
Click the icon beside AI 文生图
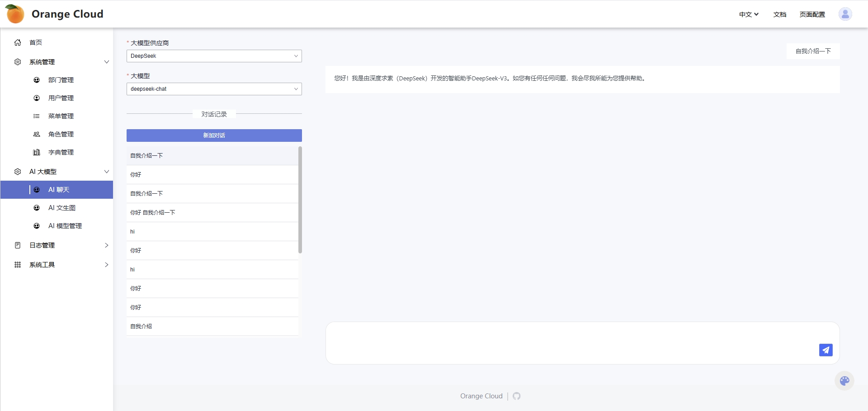37,208
